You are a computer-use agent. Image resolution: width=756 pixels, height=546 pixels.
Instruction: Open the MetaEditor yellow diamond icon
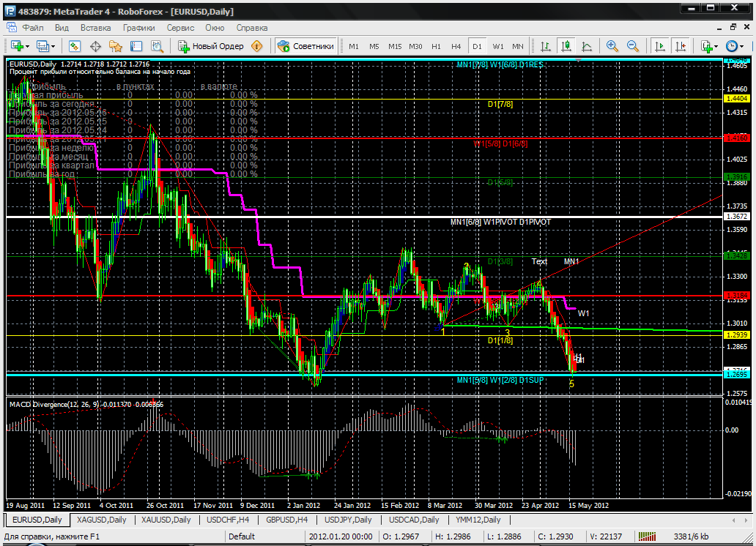256,46
